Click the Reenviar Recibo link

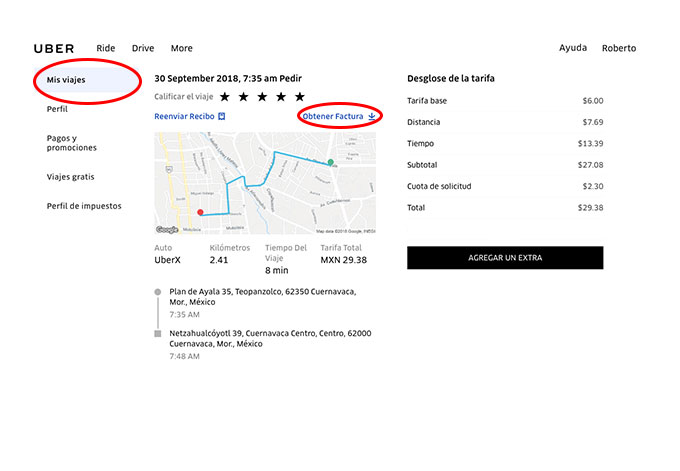[184, 116]
